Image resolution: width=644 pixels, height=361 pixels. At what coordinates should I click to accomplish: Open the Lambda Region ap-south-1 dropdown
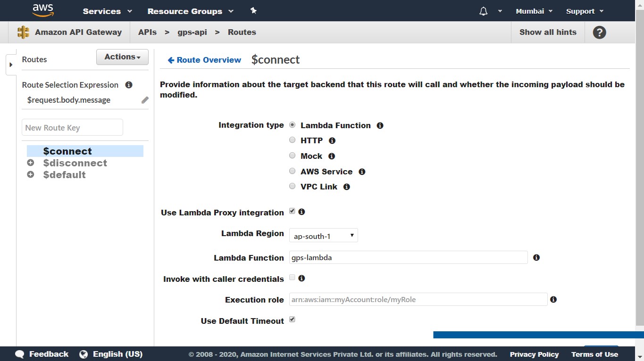[323, 236]
